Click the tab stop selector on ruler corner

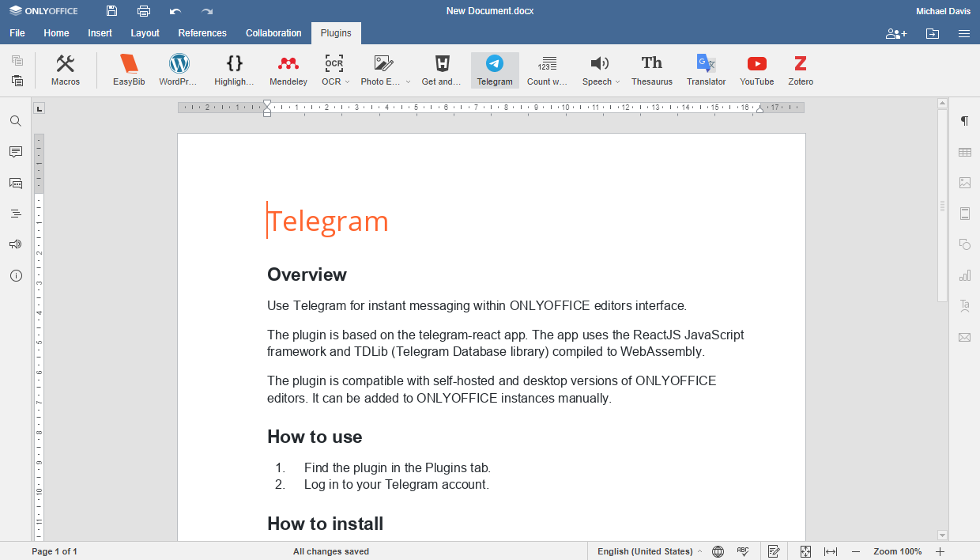[x=40, y=108]
